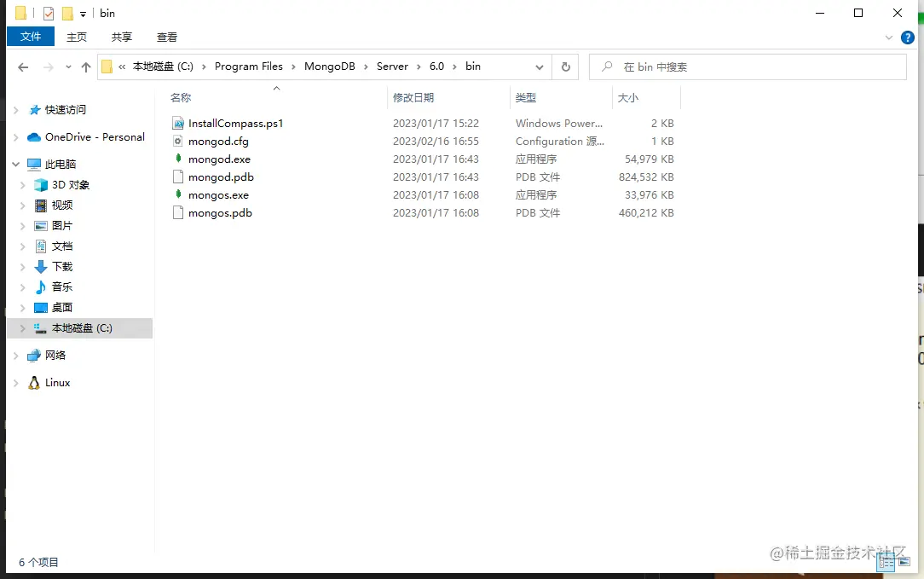Click the search bin input box
Image resolution: width=924 pixels, height=579 pixels.
coord(748,67)
